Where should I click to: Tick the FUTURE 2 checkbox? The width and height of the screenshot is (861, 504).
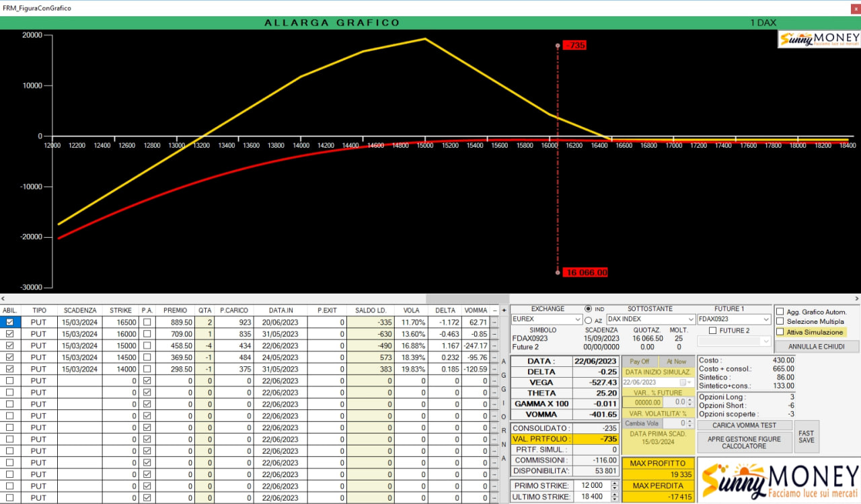[x=713, y=331]
